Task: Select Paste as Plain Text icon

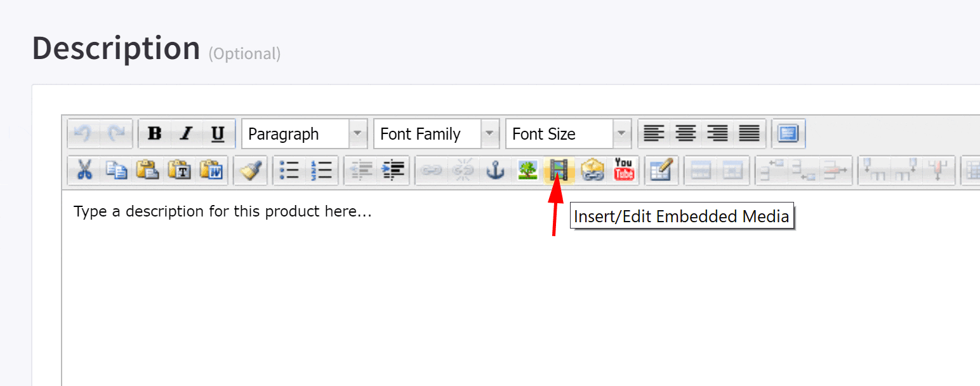Action: coord(180,170)
